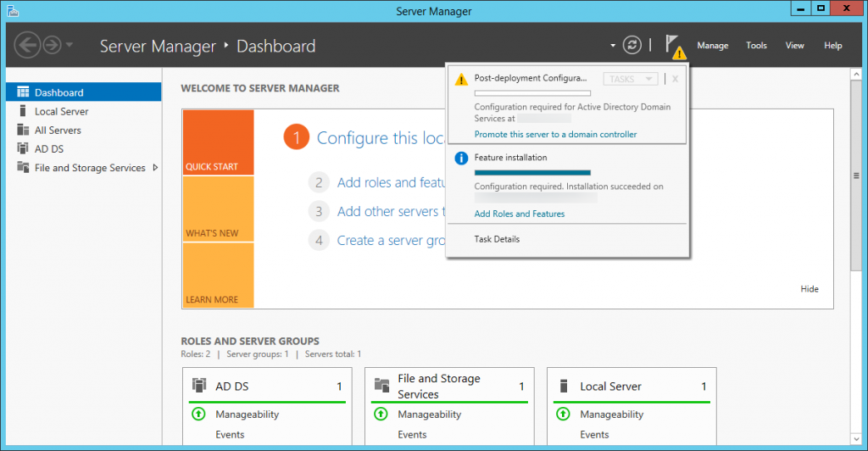Click the refresh dashboard icon
This screenshot has width=868, height=451.
pyautogui.click(x=632, y=45)
